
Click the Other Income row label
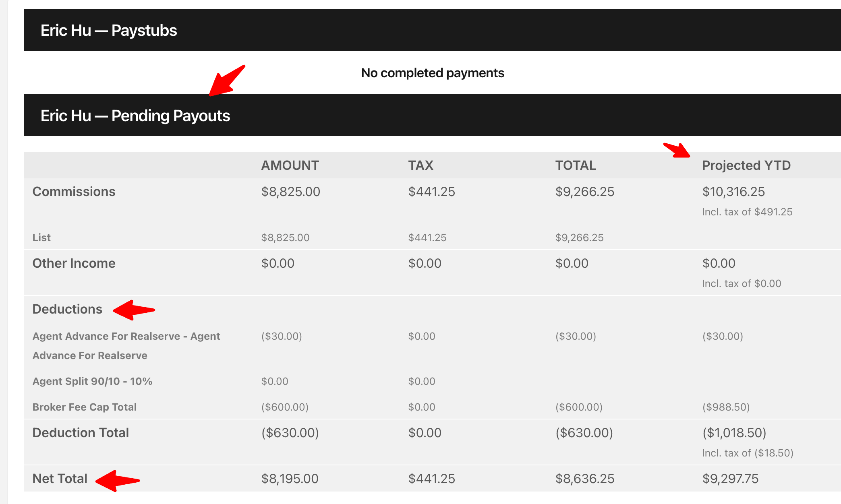(x=74, y=263)
